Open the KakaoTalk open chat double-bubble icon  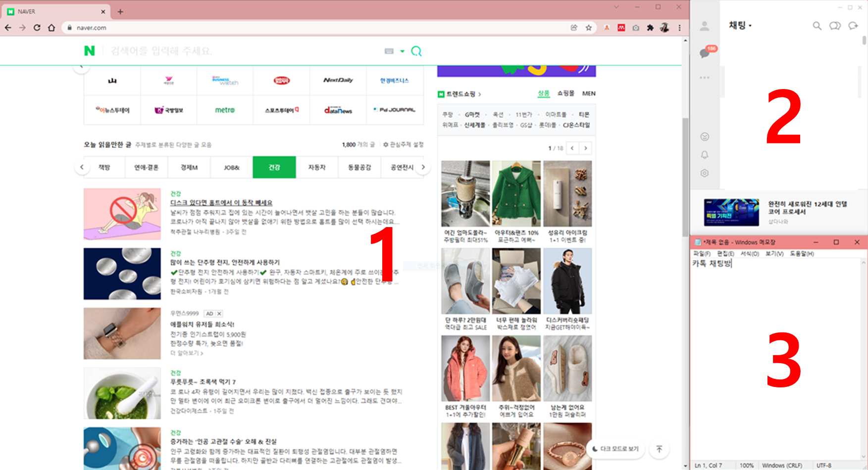tap(835, 26)
